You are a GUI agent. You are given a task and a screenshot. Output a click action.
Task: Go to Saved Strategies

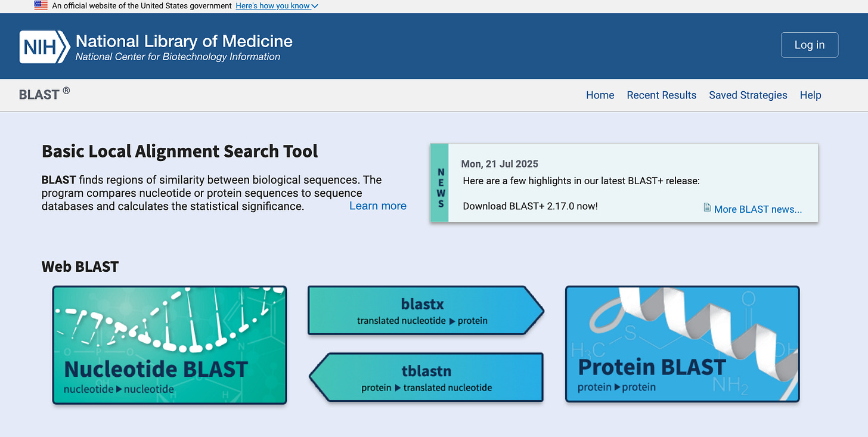[x=748, y=95]
